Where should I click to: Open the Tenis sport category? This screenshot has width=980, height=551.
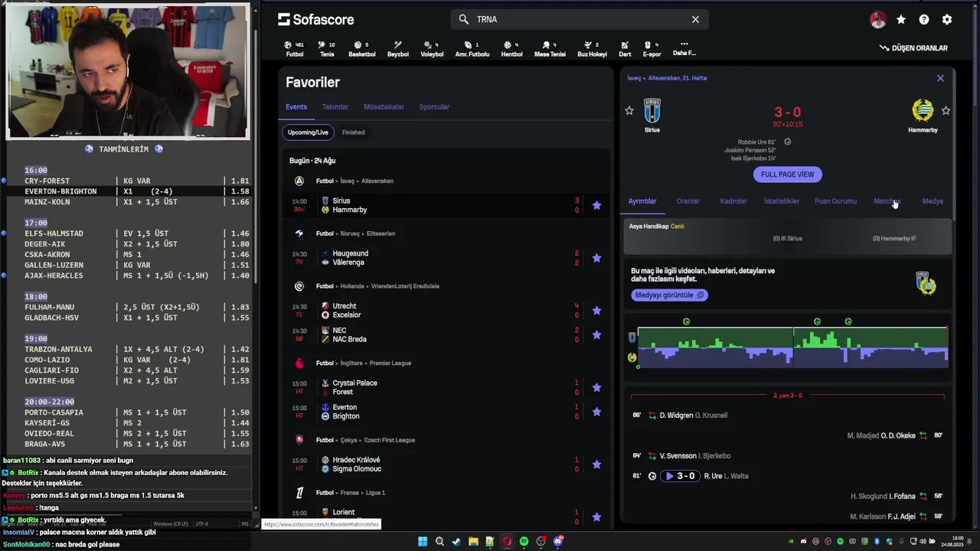327,49
